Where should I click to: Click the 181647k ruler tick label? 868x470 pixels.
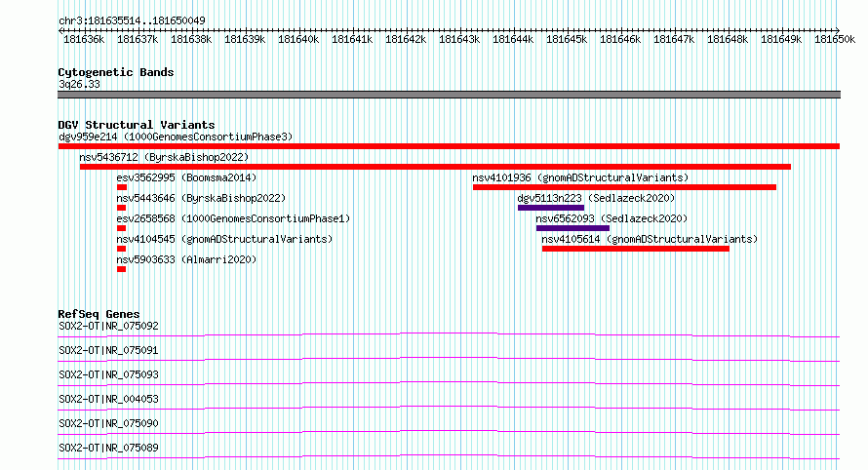pos(675,39)
